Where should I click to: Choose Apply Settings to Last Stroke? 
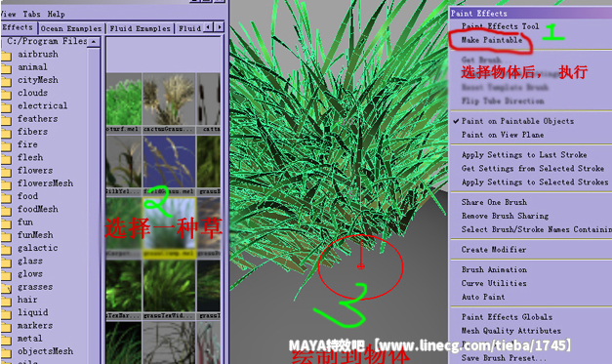pyautogui.click(x=524, y=155)
